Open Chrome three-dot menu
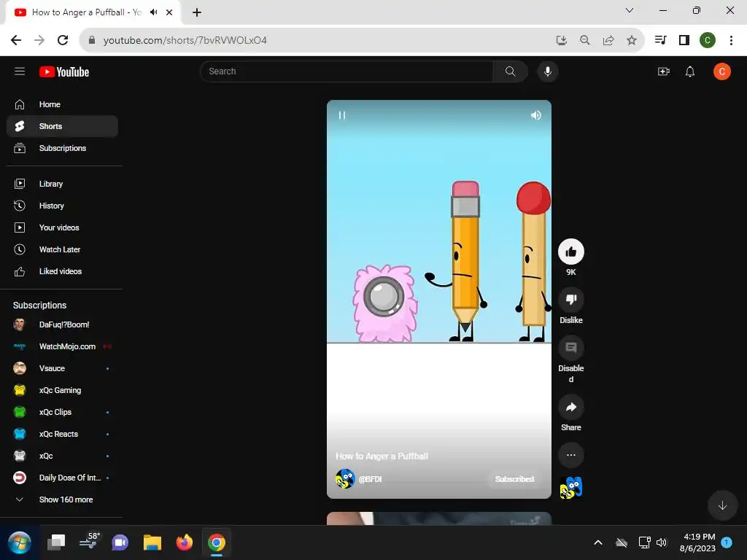The image size is (747, 560). (731, 40)
